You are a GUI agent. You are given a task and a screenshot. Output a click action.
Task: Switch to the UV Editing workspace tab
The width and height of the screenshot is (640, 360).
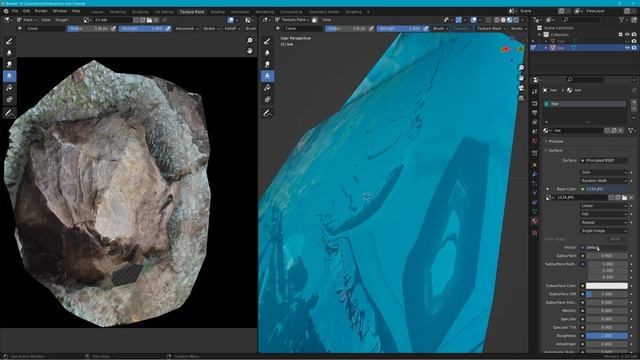164,12
